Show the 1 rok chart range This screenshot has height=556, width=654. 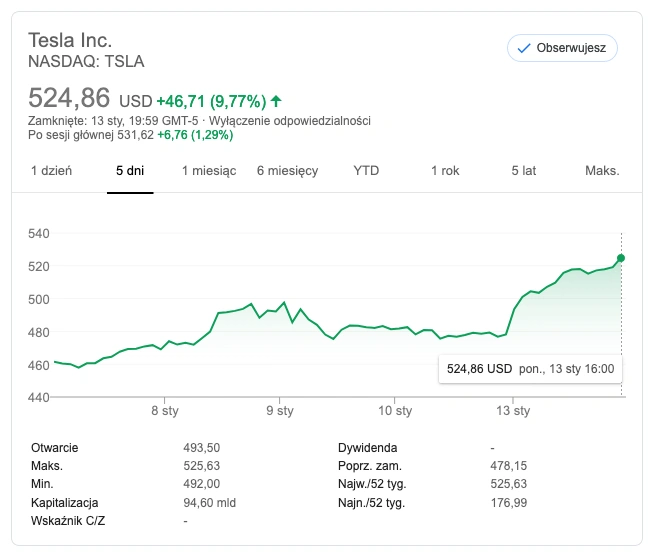pos(445,171)
